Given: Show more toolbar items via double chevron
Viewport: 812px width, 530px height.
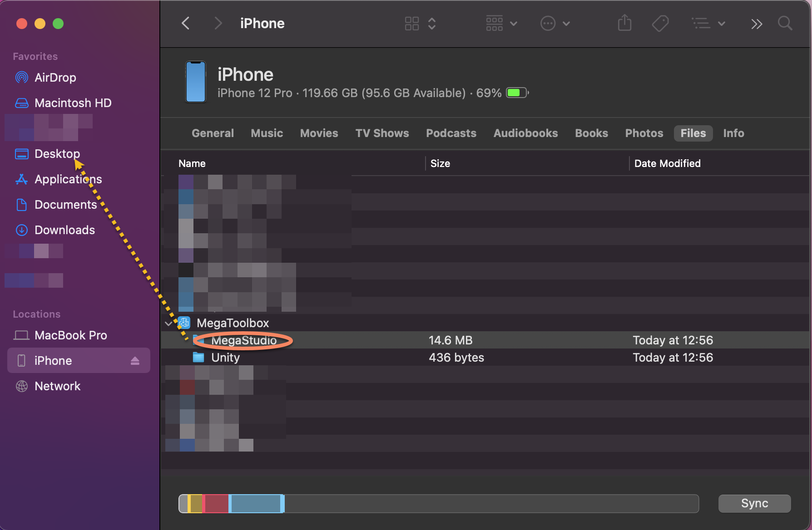Looking at the screenshot, I should point(757,24).
